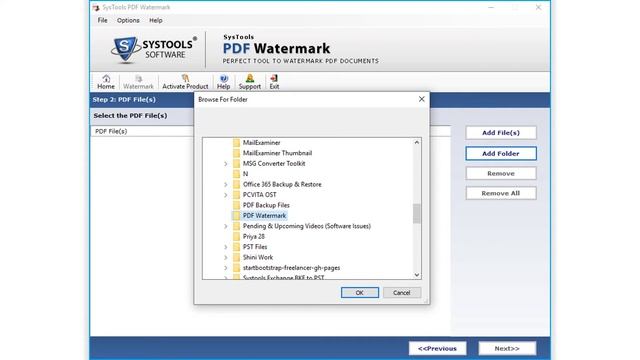Click the N folder icon

point(236,174)
